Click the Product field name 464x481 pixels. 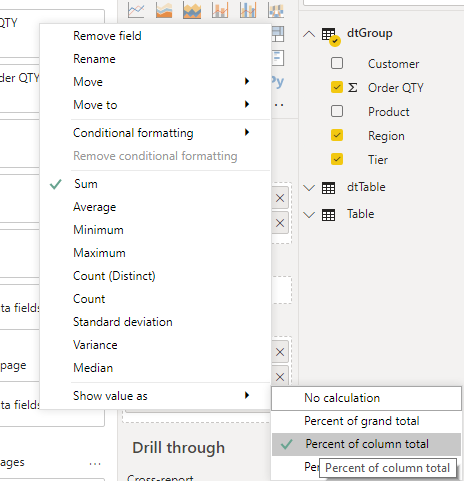(x=389, y=112)
